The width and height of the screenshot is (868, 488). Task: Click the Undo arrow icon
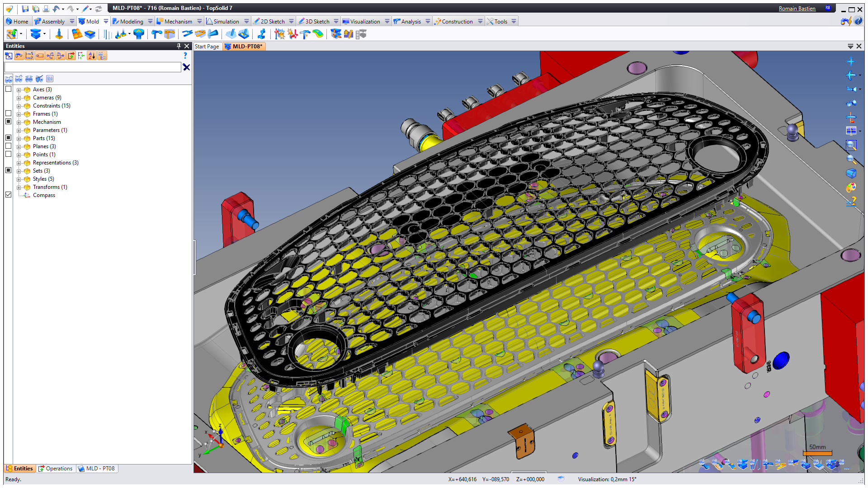[x=56, y=9]
